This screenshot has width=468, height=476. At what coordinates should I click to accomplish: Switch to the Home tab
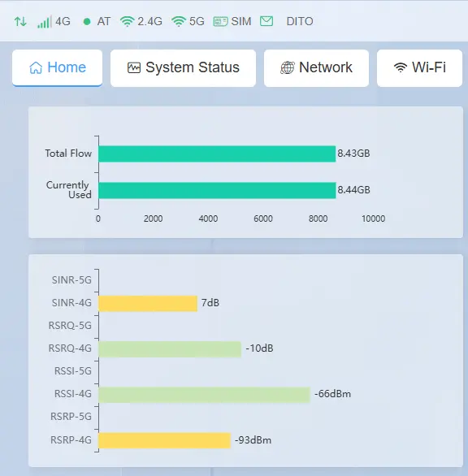pyautogui.click(x=57, y=68)
